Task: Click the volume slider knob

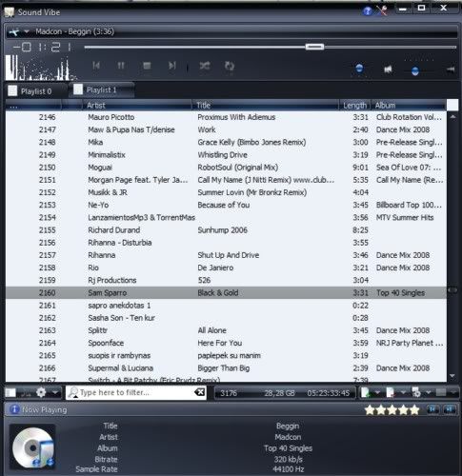Action: click(415, 70)
